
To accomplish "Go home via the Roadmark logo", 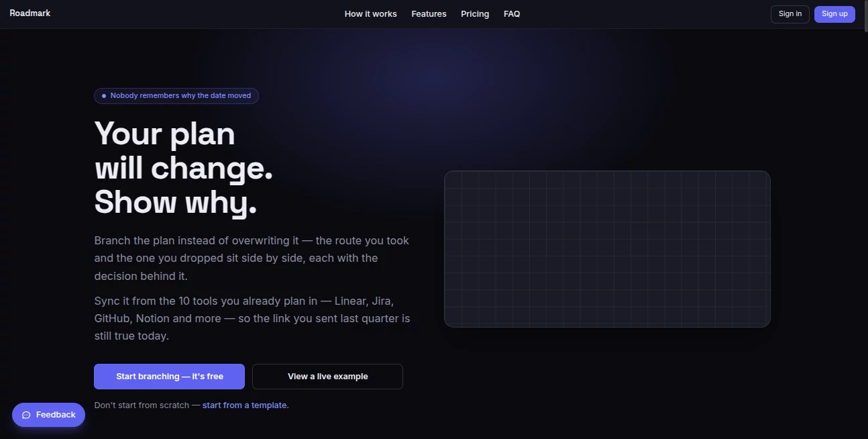I will [30, 13].
